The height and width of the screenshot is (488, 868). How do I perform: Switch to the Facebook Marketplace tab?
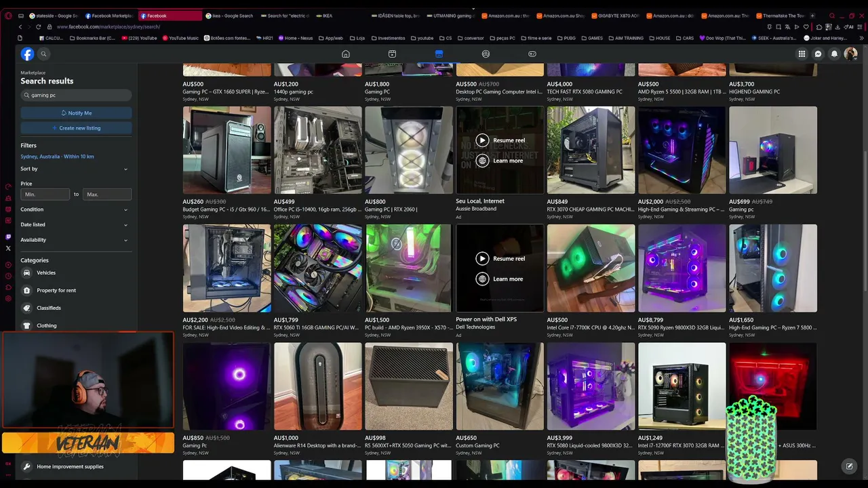(x=108, y=16)
